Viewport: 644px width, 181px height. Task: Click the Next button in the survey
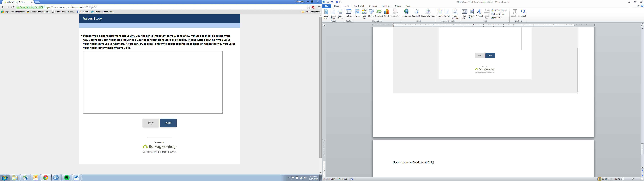click(x=168, y=123)
